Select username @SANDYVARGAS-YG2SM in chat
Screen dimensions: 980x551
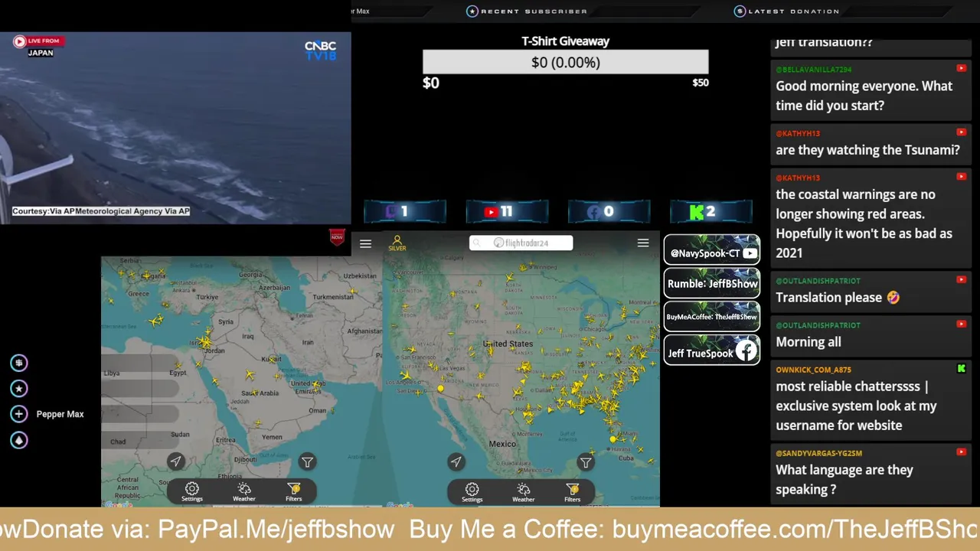pos(820,453)
